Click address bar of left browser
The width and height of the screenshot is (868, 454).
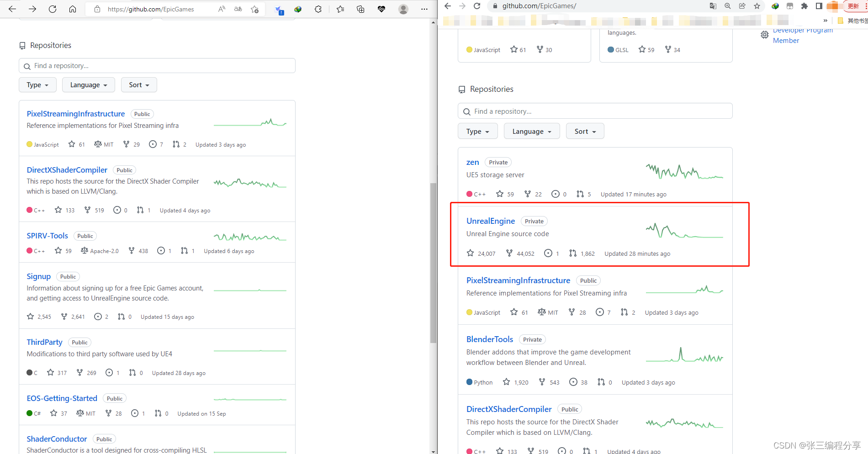pyautogui.click(x=151, y=9)
